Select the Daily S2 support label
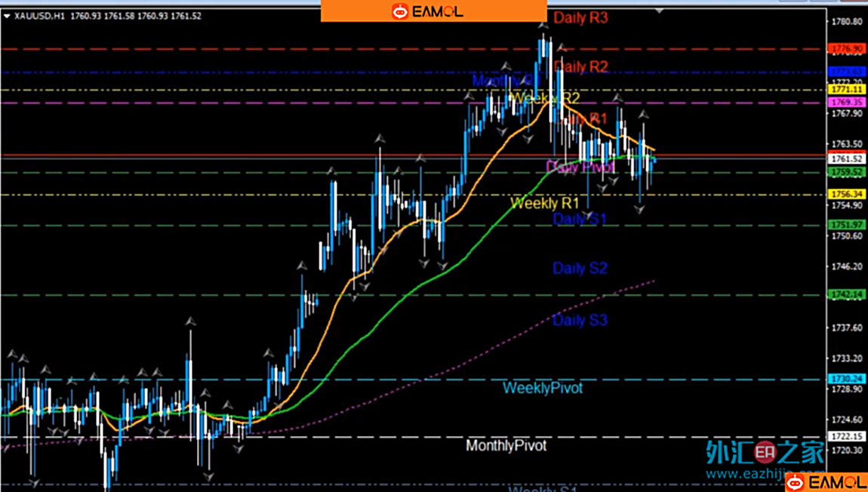The width and height of the screenshot is (868, 492). [x=580, y=268]
